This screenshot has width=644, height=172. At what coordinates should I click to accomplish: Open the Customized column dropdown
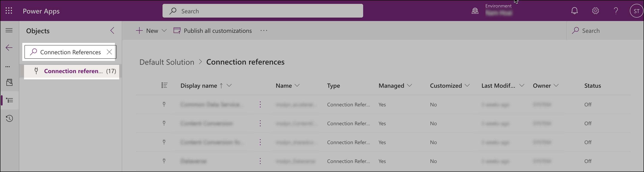point(467,86)
